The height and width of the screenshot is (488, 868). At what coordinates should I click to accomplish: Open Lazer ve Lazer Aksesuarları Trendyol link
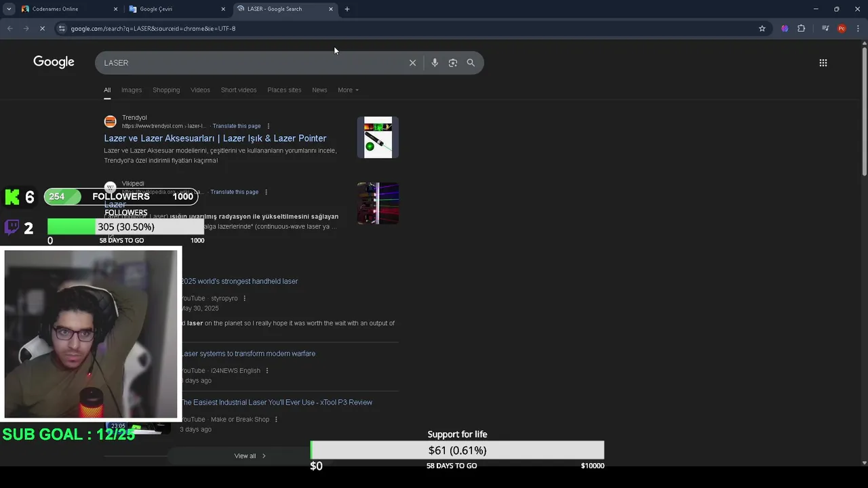[x=215, y=138]
